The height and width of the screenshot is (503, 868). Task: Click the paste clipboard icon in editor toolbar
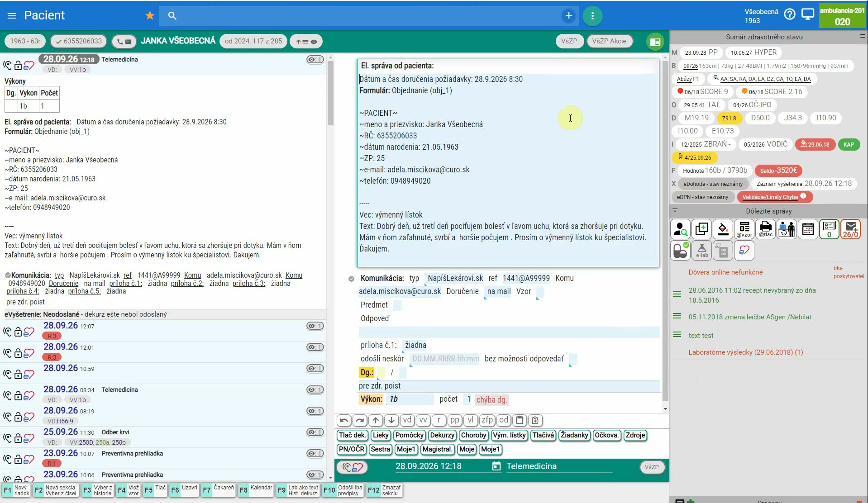click(520, 420)
